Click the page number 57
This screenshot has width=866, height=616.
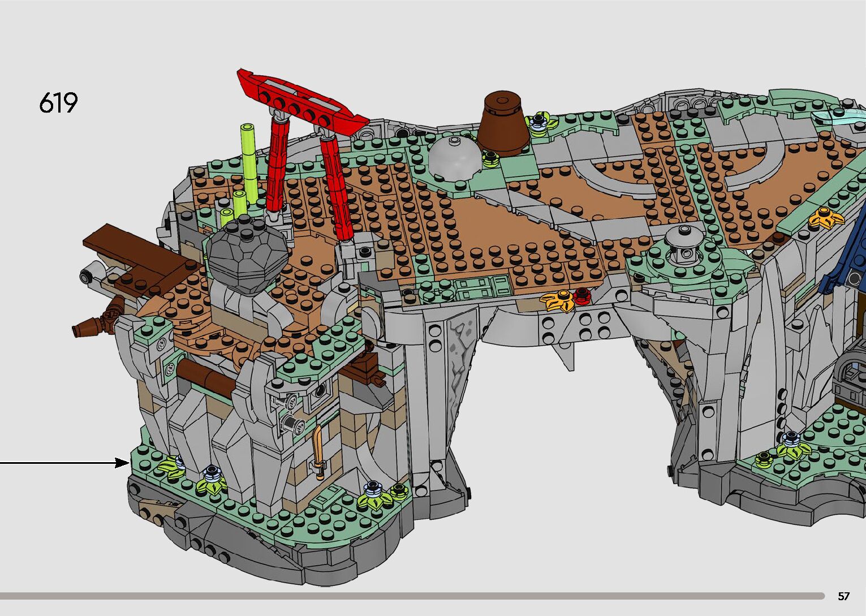pyautogui.click(x=843, y=596)
